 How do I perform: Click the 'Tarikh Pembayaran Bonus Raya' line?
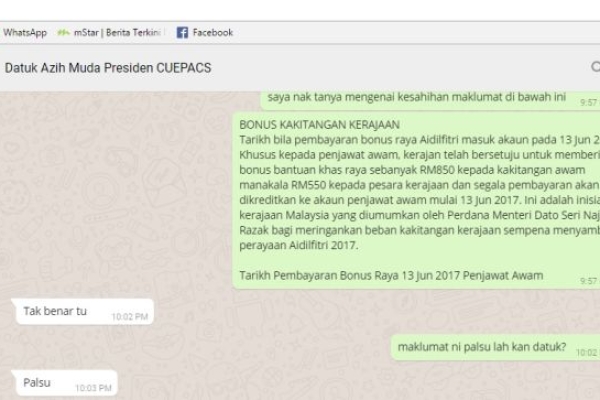[391, 276]
